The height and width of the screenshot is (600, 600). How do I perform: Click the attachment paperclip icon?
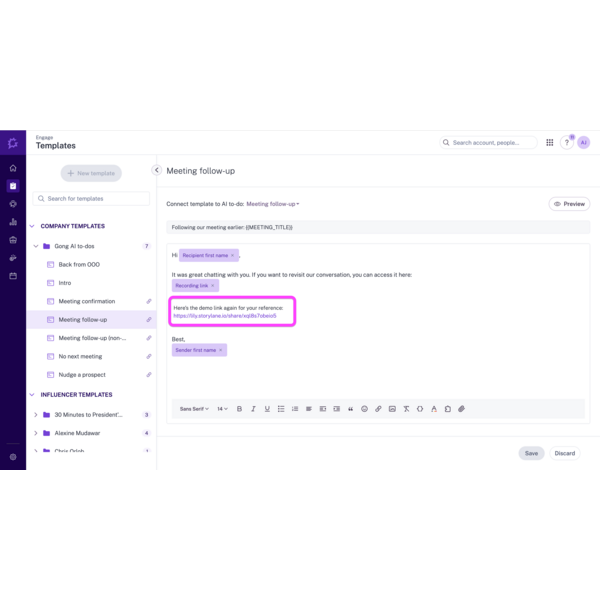tap(461, 409)
